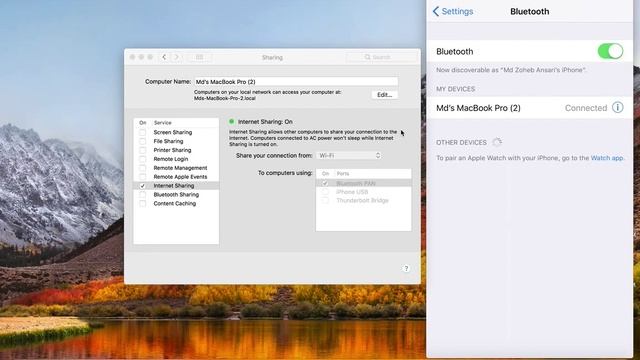The image size is (640, 360).
Task: Tap the Settings back chevron
Action: [x=436, y=11]
